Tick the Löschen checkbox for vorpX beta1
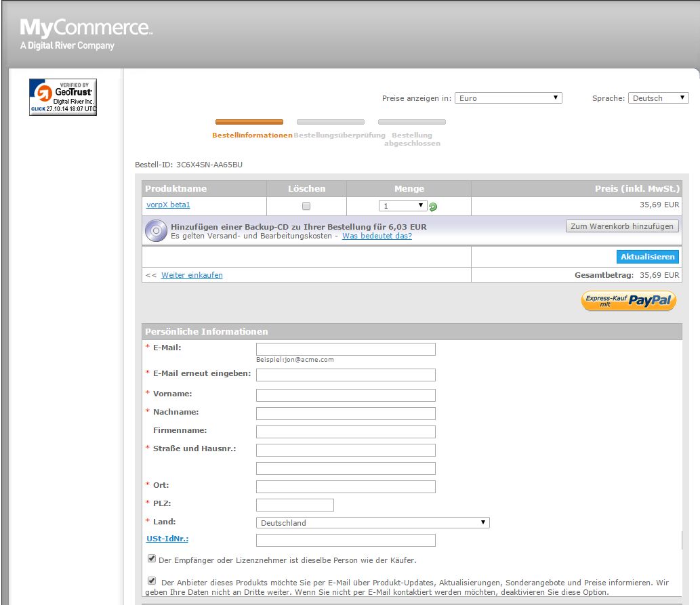This screenshot has height=605, width=700. [306, 206]
